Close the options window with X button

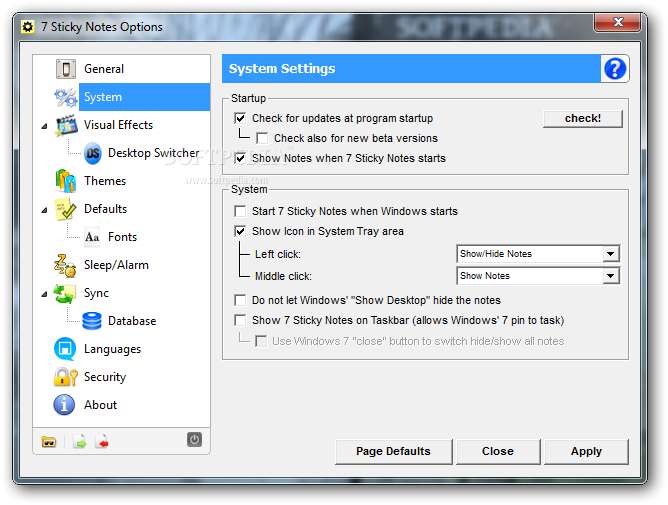(618, 22)
